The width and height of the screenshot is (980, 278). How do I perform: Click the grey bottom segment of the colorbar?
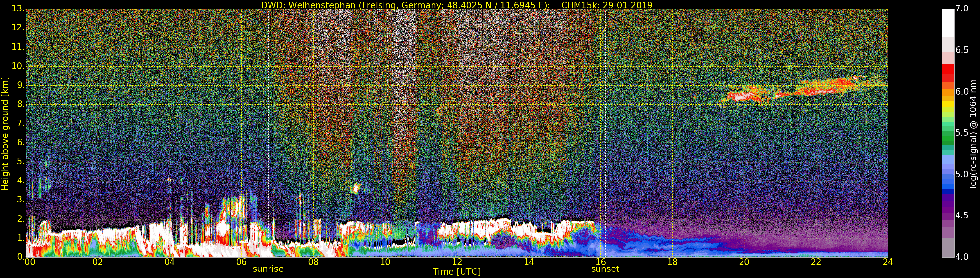tap(948, 248)
